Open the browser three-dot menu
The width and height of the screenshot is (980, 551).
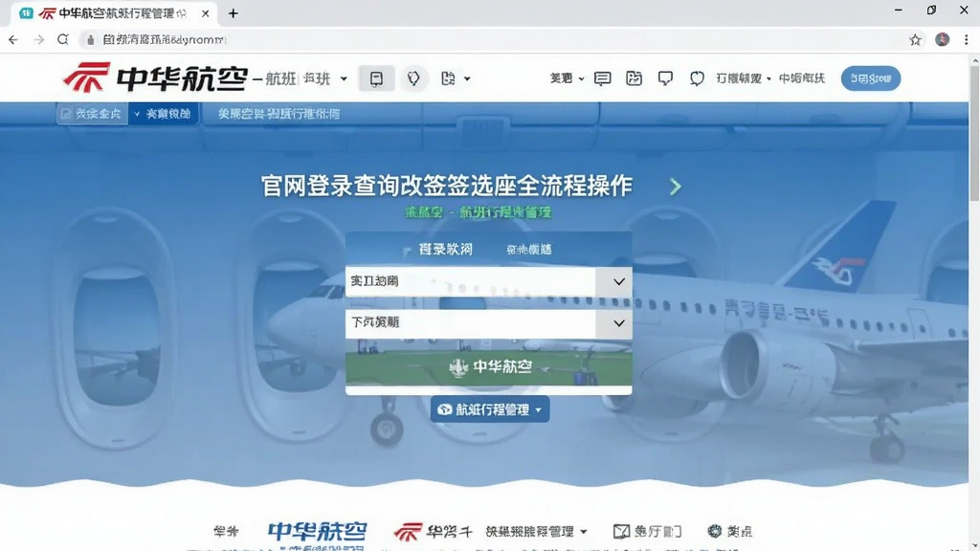tap(967, 39)
